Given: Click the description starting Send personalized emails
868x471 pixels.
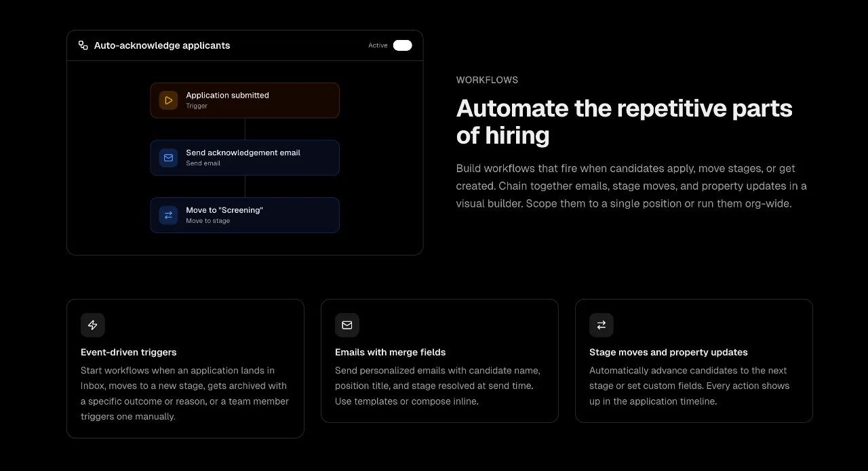Looking at the screenshot, I should 437,386.
